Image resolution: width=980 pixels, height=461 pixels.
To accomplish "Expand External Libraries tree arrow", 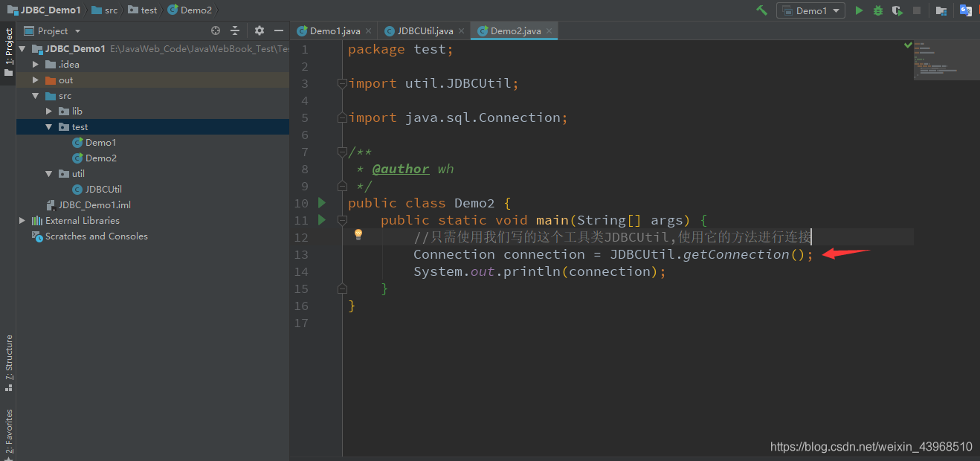I will 22,221.
